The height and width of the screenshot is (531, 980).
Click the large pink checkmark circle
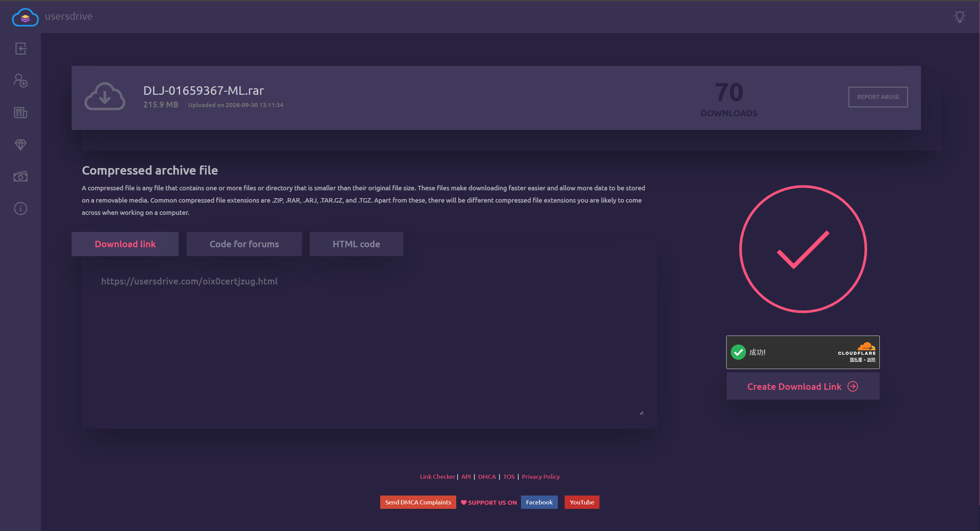tap(803, 249)
